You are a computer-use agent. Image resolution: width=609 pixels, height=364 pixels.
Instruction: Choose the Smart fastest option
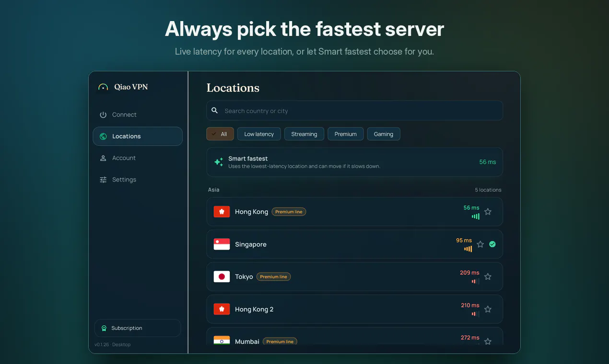[x=355, y=162]
